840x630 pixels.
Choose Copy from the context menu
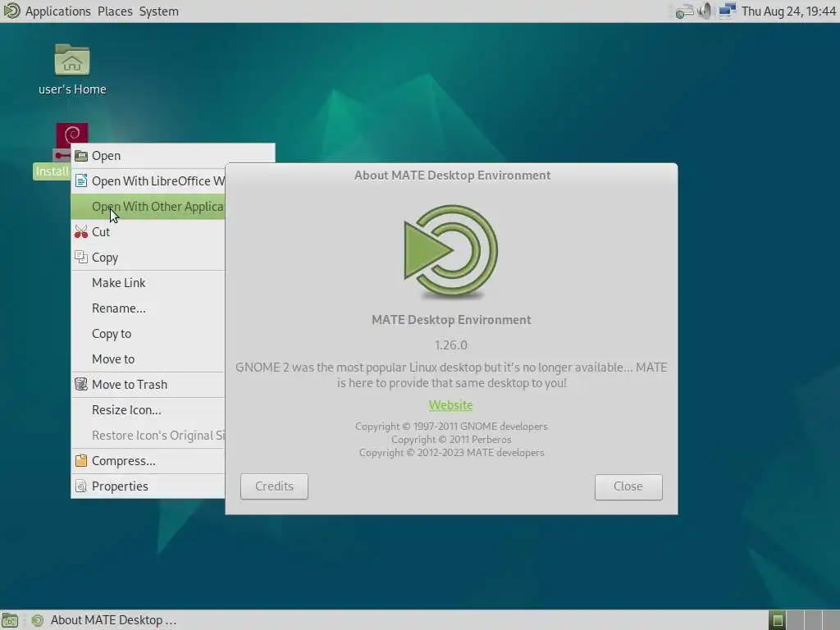point(148,257)
